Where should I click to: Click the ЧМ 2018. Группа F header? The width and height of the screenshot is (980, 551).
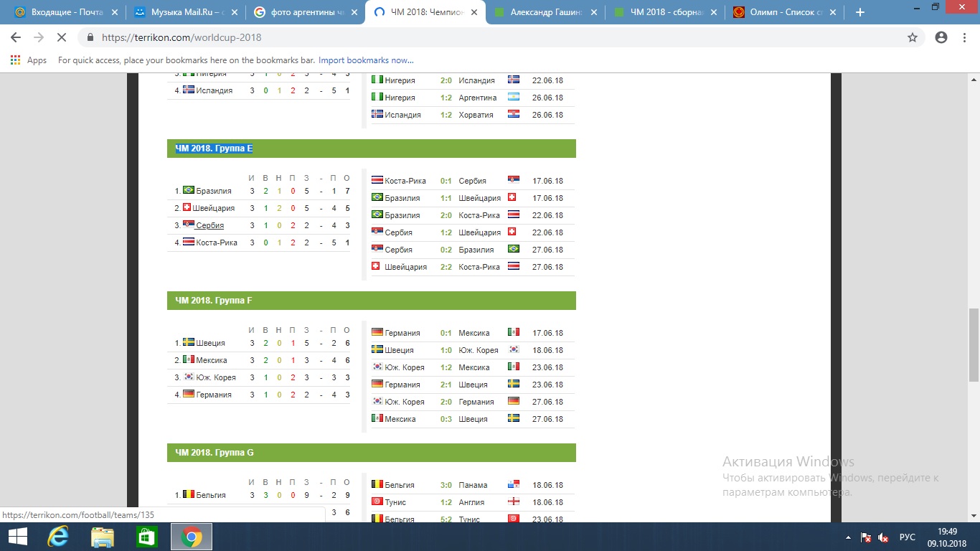pos(372,301)
